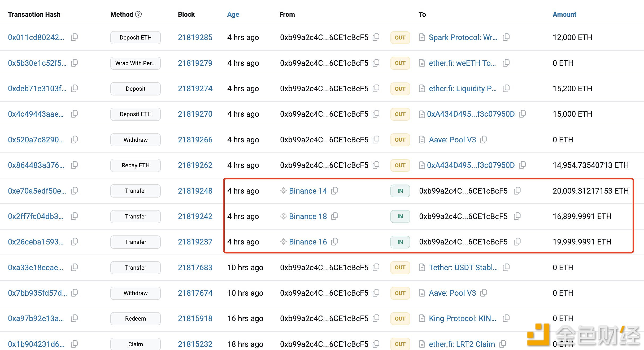Click Deposit method badge for block 21819274
644x350 pixels.
pyautogui.click(x=136, y=89)
